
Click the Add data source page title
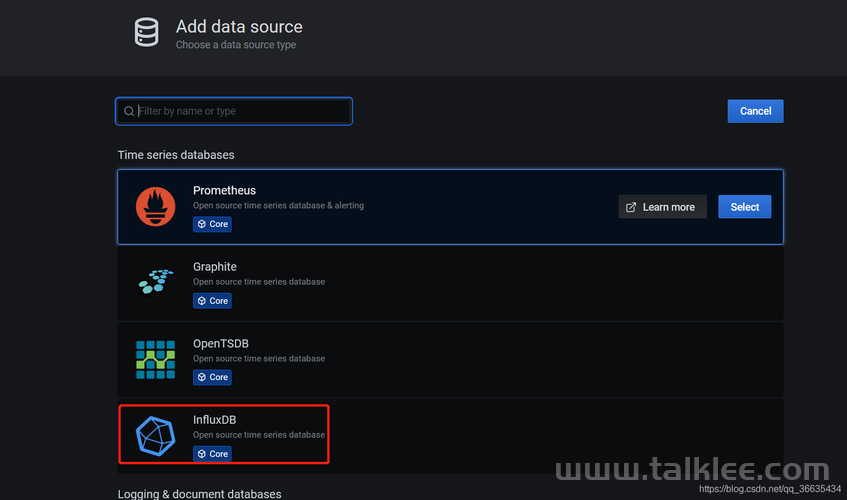point(239,26)
